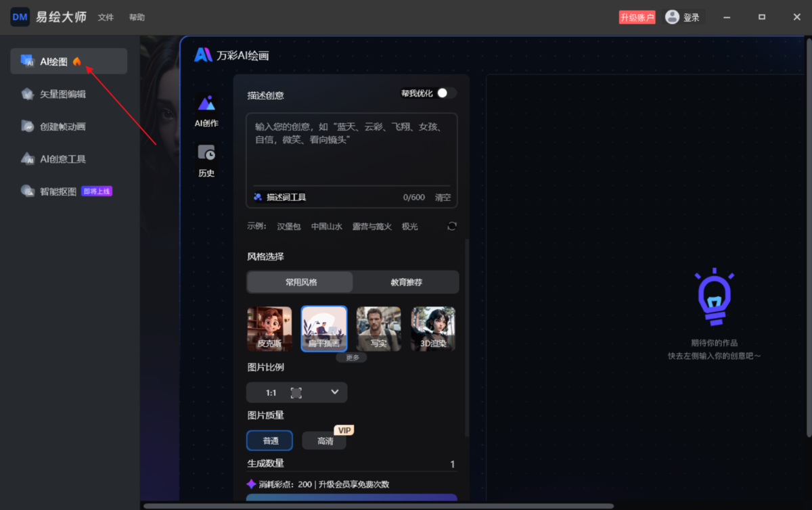This screenshot has height=510, width=812.
Task: Click 清空 to clear the prompt
Action: click(443, 197)
